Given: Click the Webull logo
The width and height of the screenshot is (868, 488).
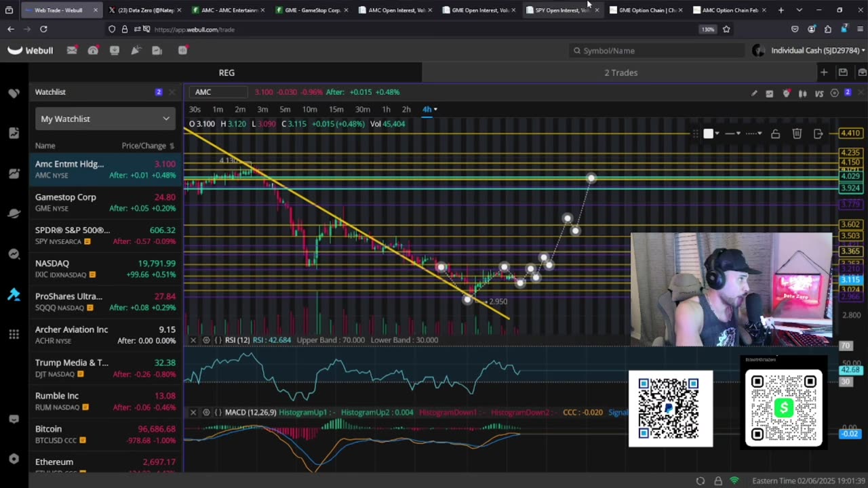Looking at the screenshot, I should [31, 50].
